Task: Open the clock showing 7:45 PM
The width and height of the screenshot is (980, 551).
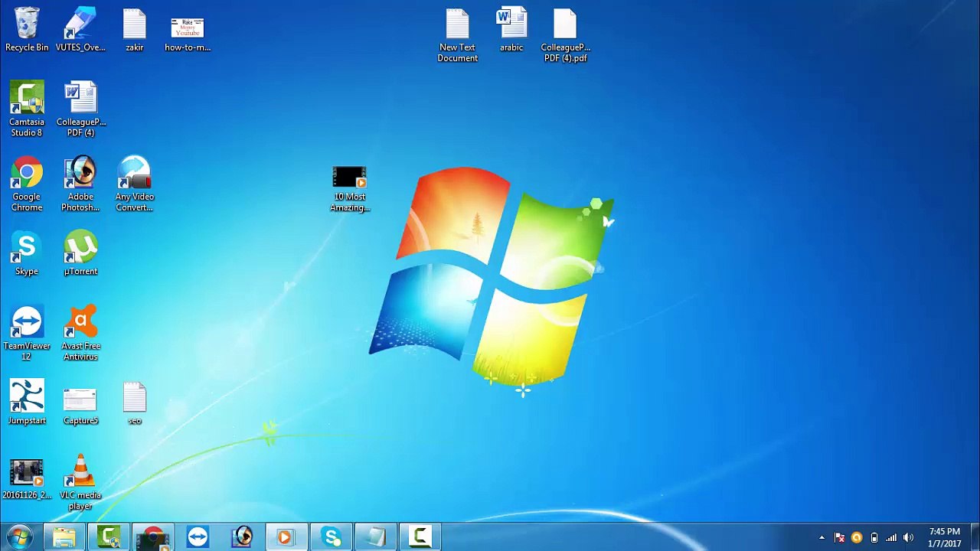Action: pyautogui.click(x=945, y=537)
